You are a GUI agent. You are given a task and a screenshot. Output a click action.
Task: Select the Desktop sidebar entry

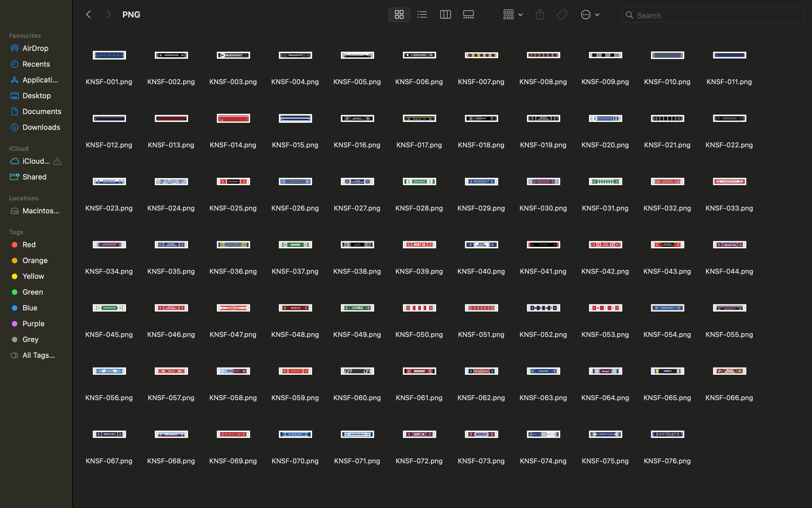[x=37, y=96]
